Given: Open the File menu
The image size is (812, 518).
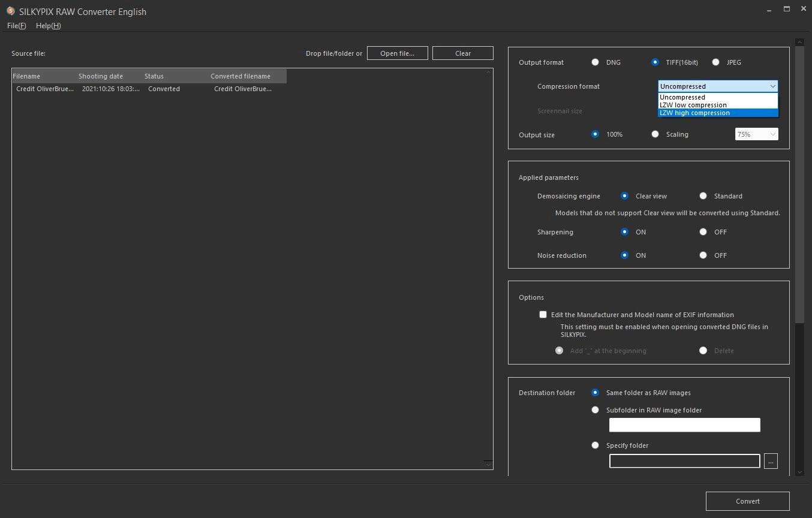Looking at the screenshot, I should [17, 26].
